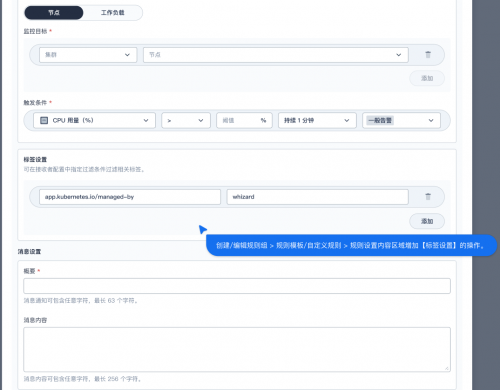Click the threshold percentage input field

click(x=244, y=120)
